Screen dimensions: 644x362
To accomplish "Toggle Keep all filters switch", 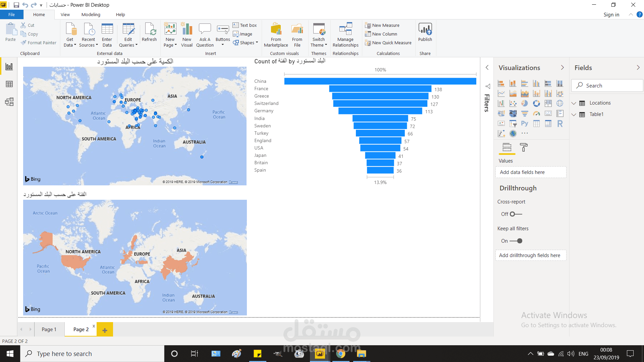I will [516, 241].
